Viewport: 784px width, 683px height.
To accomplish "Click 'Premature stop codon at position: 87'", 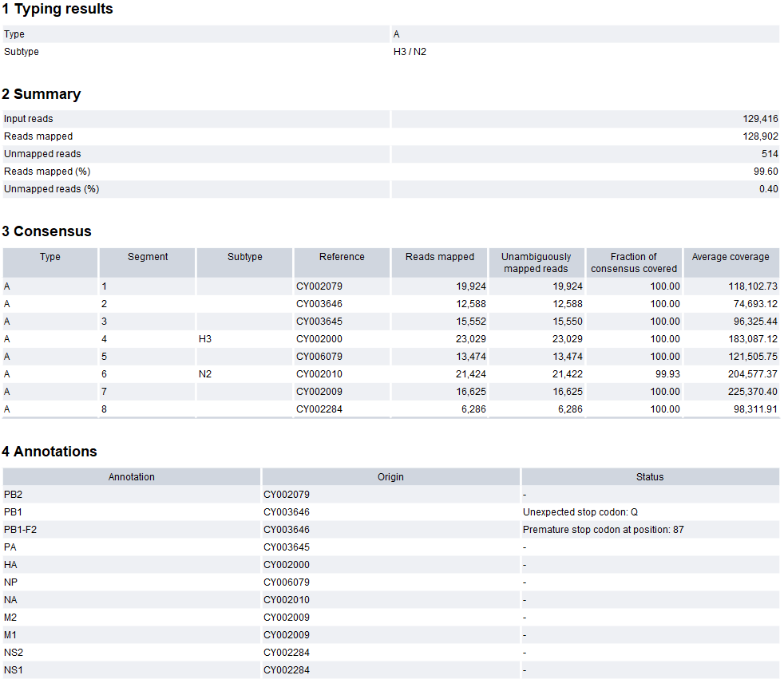I will click(604, 530).
